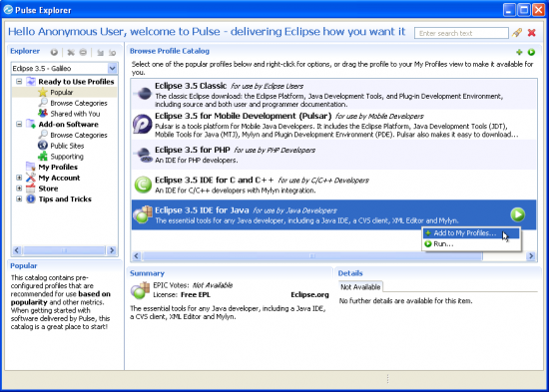The image size is (549, 392).
Task: Click the Eclipse.org text in Summary
Action: [309, 294]
